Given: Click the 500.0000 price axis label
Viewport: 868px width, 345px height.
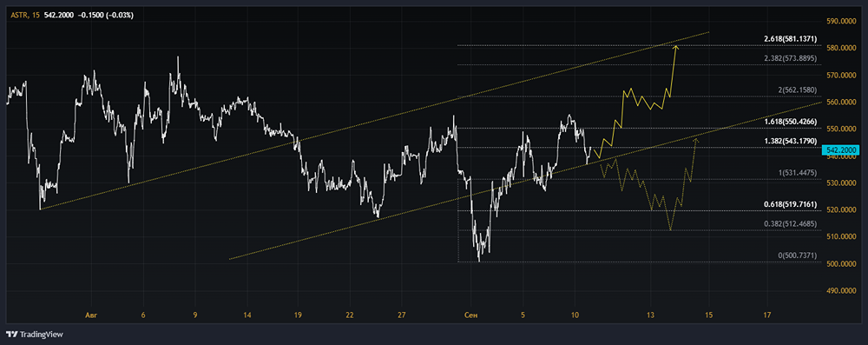Looking at the screenshot, I should [x=841, y=263].
